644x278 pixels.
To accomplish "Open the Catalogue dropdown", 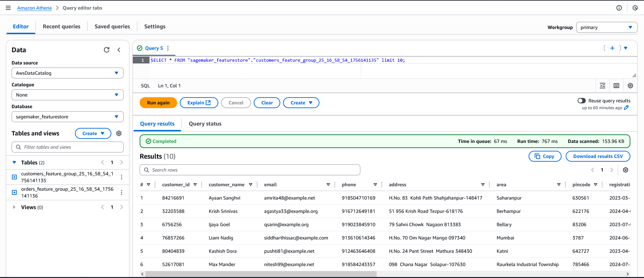I will (x=67, y=95).
